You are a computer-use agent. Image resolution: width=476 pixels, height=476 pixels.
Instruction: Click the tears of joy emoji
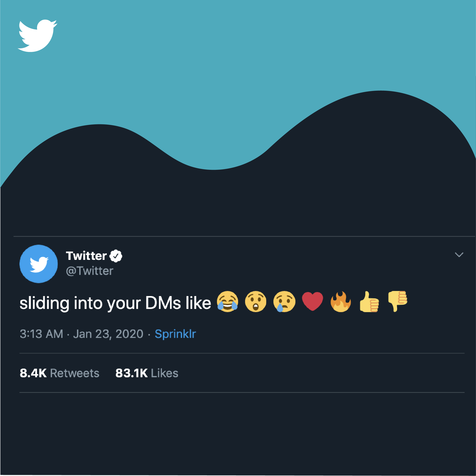coord(227,302)
